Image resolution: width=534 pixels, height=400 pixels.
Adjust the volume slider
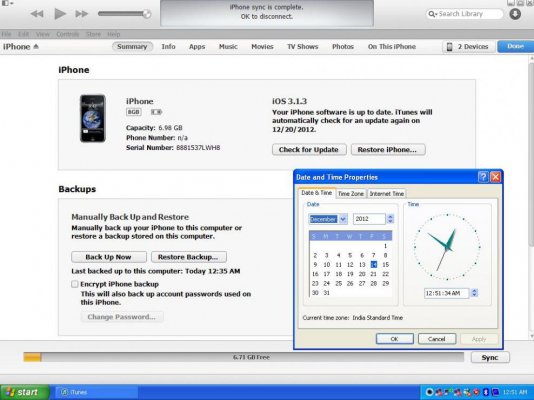124,14
